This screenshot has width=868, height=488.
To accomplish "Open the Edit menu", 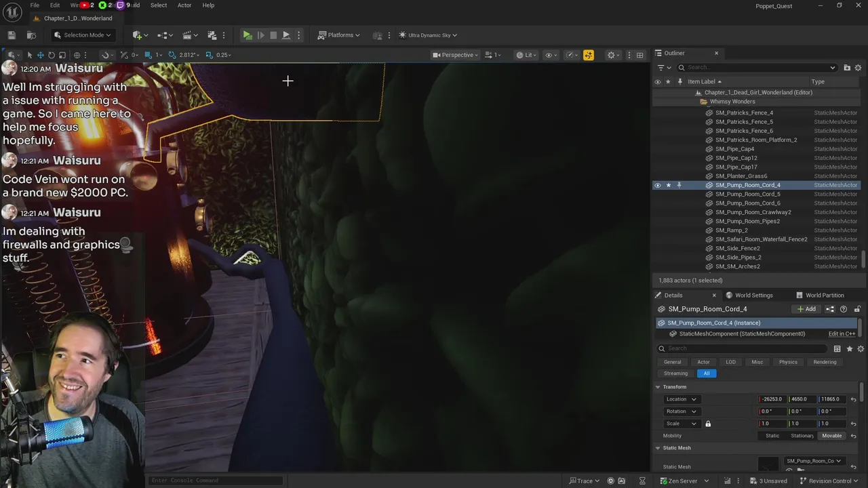I will [x=55, y=5].
